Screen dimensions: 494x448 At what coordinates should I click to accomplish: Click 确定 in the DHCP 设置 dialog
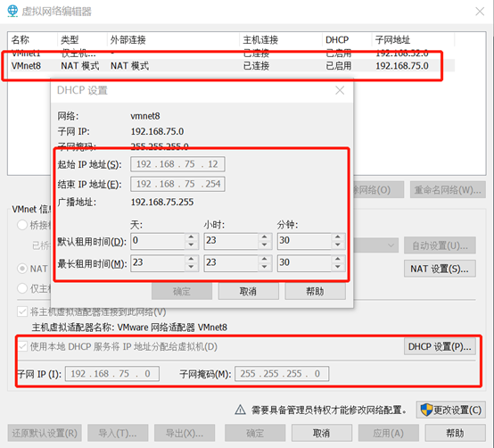[182, 291]
